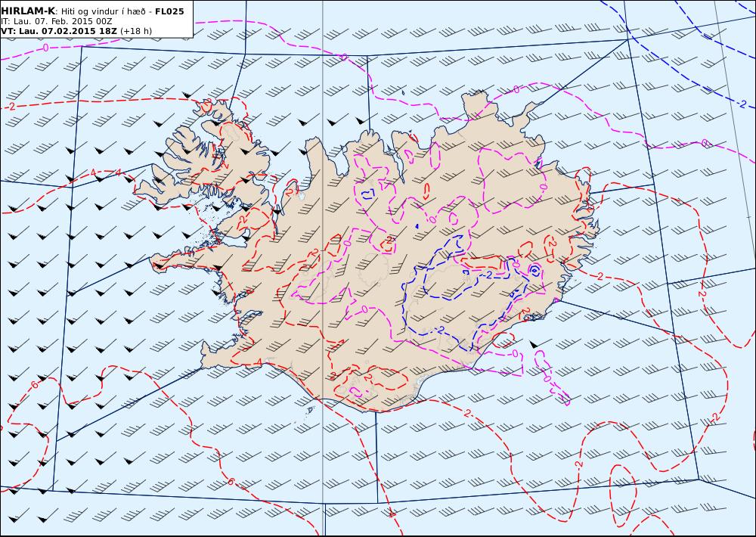Click the FL025 flight level label

pyautogui.click(x=169, y=11)
